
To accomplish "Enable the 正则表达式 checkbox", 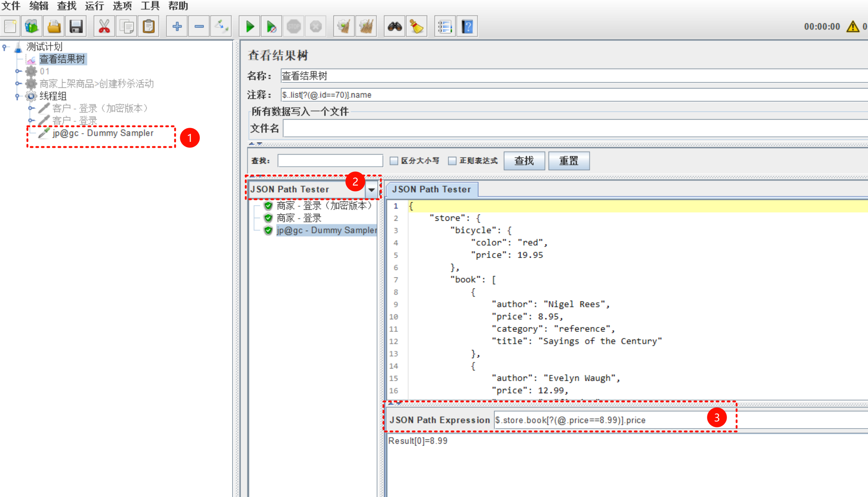I will (452, 161).
